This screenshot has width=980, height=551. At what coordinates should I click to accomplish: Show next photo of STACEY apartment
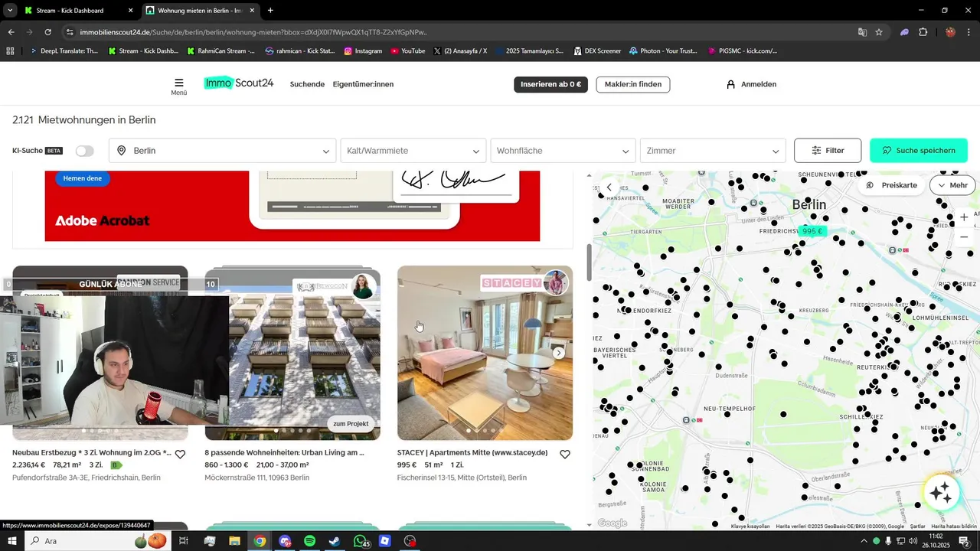[559, 353]
